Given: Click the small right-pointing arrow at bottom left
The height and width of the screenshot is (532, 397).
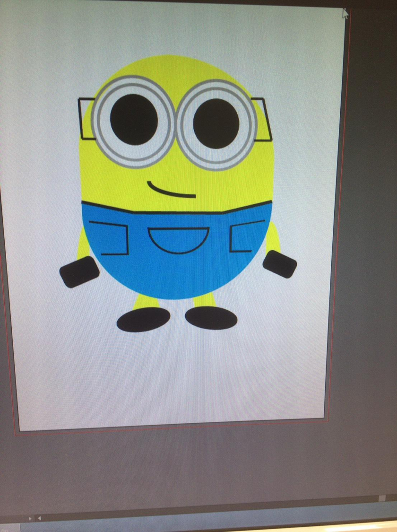Looking at the screenshot, I should pos(30,518).
